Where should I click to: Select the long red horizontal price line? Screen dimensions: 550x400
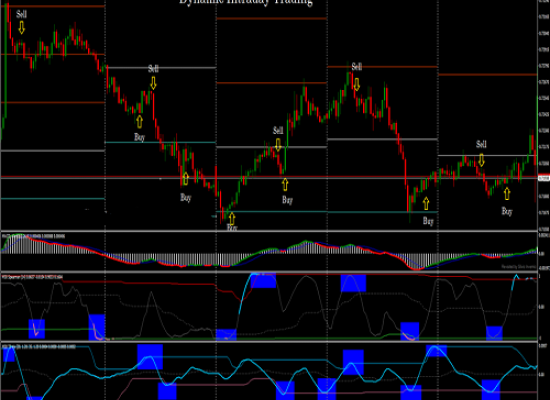coord(269,176)
